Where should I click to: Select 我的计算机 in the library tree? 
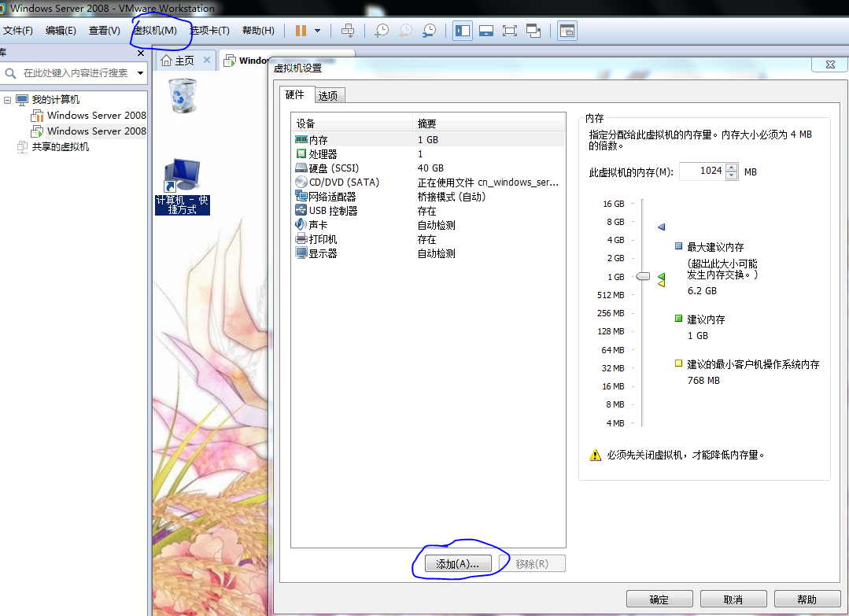pos(56,100)
